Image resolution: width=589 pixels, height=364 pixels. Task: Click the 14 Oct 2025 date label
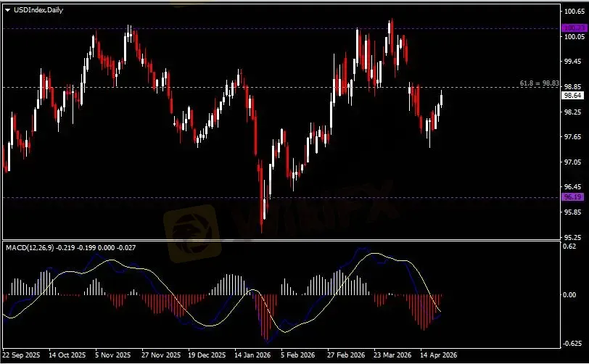(x=67, y=355)
